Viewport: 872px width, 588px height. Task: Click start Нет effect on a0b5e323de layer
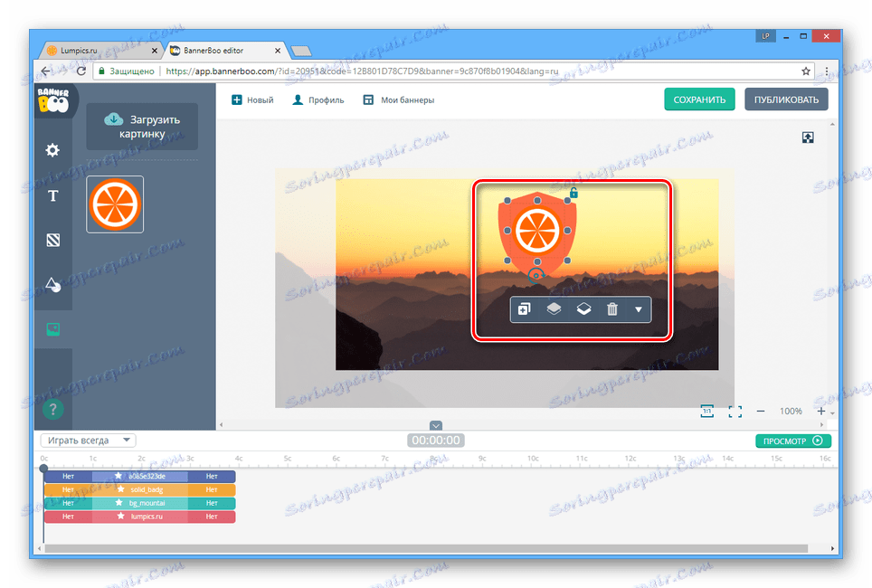click(x=69, y=476)
